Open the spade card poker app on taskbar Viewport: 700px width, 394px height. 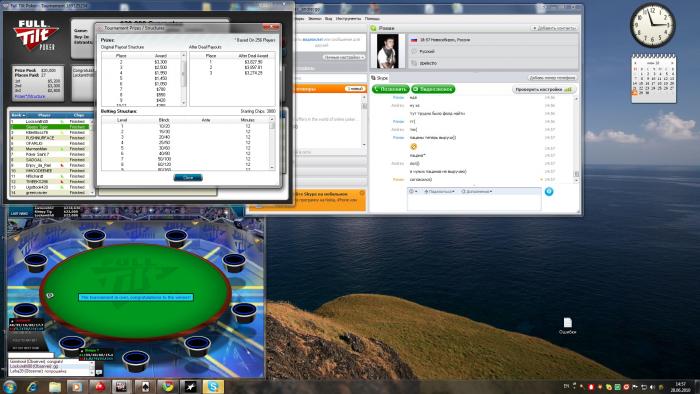pyautogui.click(x=145, y=386)
